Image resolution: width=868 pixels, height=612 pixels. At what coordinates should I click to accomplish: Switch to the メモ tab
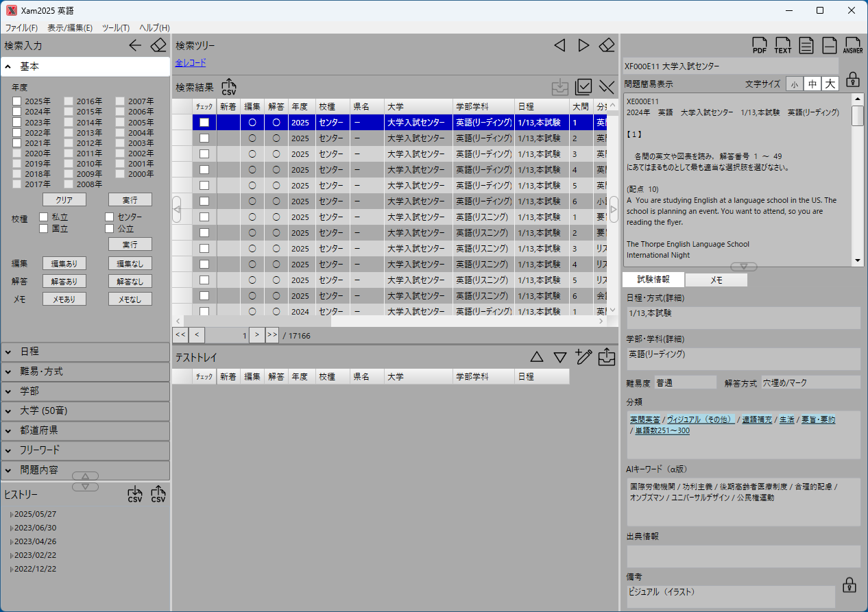716,280
